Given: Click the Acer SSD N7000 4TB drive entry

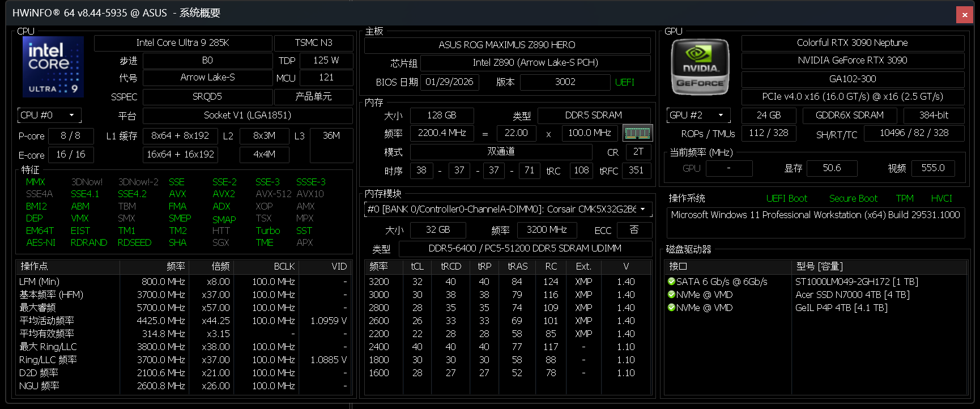Looking at the screenshot, I should coord(853,295).
